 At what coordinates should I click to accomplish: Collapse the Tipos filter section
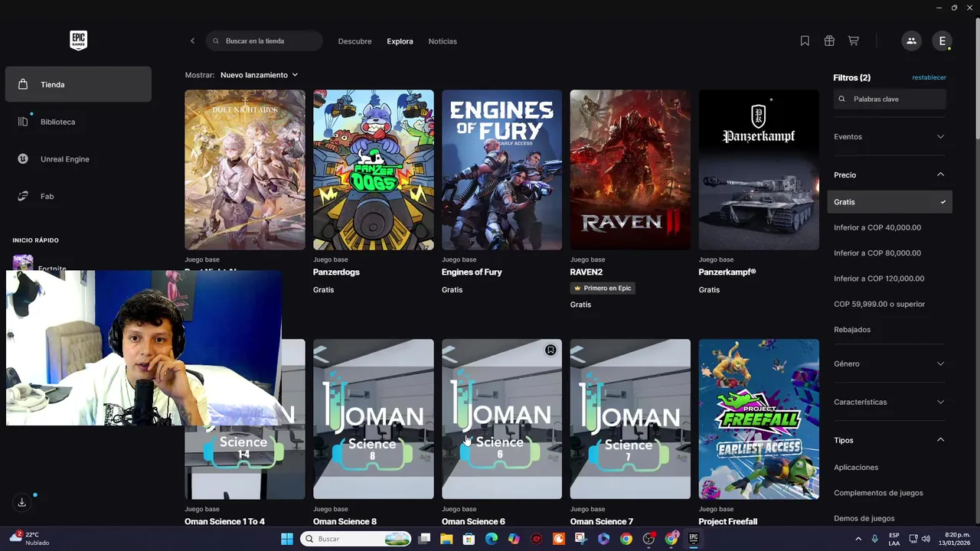click(890, 440)
